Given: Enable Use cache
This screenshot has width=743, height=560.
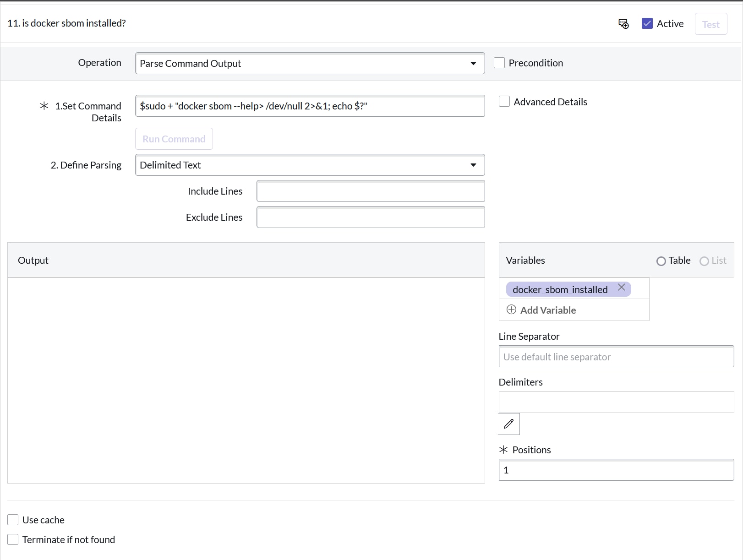Looking at the screenshot, I should (13, 520).
